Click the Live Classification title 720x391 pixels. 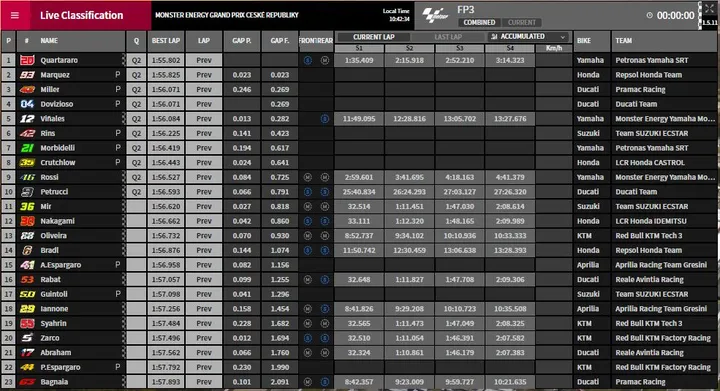(x=81, y=15)
